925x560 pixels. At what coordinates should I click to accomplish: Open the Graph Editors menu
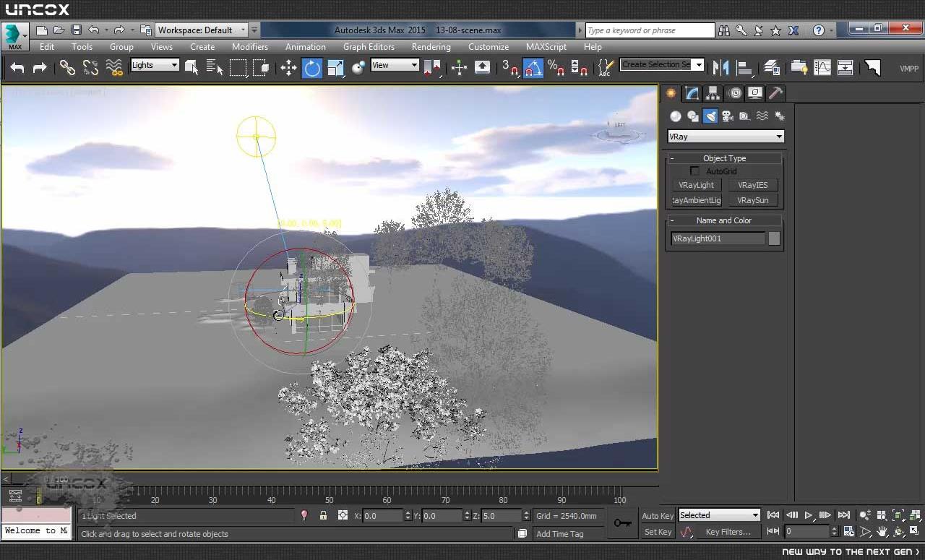(369, 47)
